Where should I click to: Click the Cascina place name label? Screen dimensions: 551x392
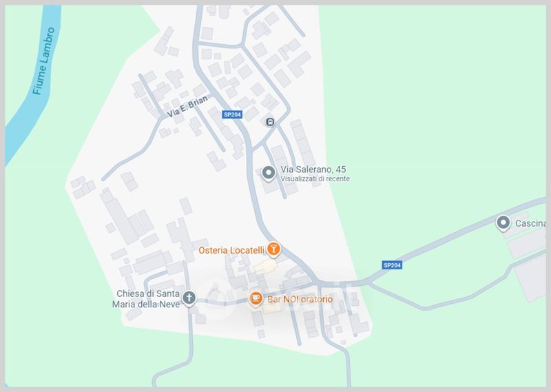(x=530, y=223)
